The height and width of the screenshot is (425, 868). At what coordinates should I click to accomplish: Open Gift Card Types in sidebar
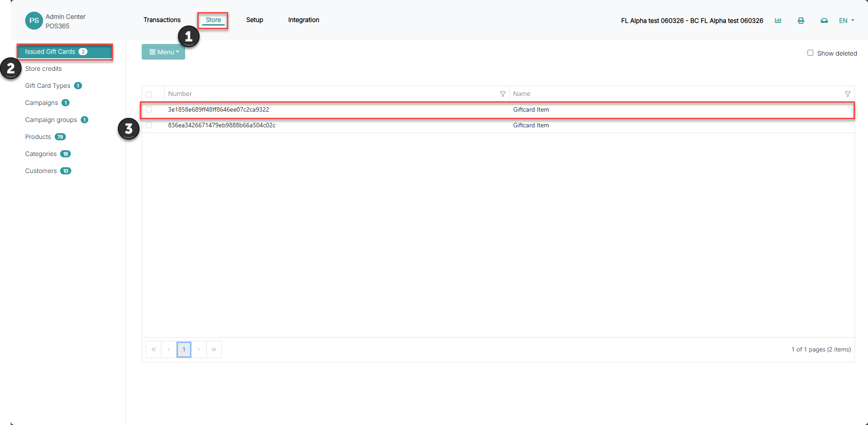click(53, 86)
